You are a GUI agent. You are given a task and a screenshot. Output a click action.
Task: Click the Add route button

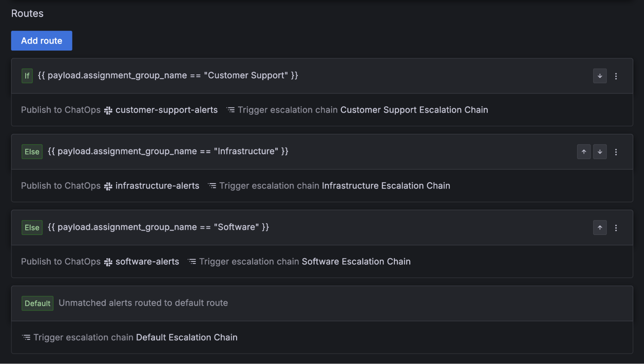(42, 41)
